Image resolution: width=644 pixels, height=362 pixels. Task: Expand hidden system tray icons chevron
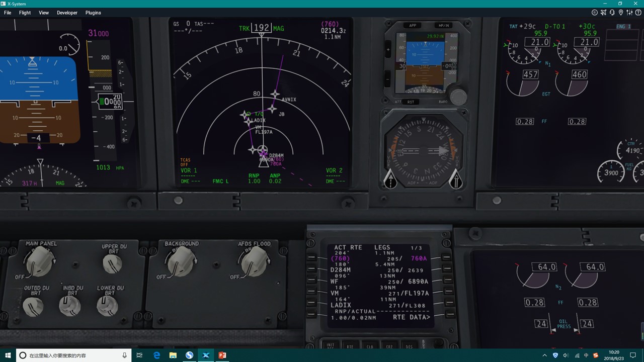click(x=544, y=355)
